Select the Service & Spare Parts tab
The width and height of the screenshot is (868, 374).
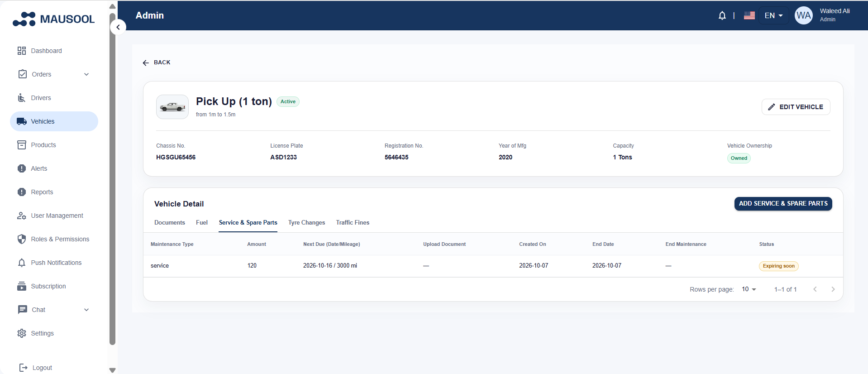(x=248, y=223)
